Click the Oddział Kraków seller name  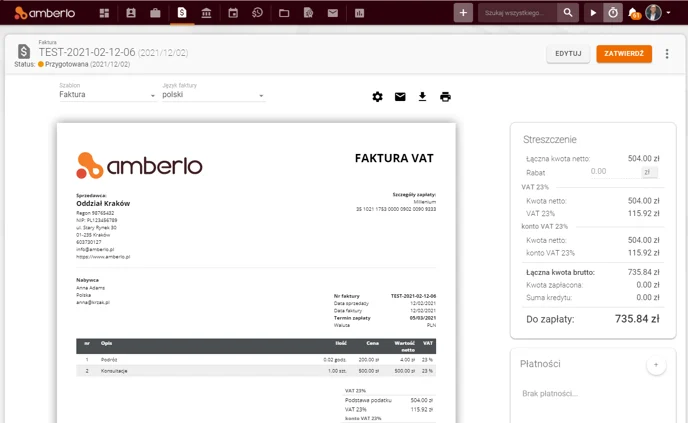(x=103, y=203)
